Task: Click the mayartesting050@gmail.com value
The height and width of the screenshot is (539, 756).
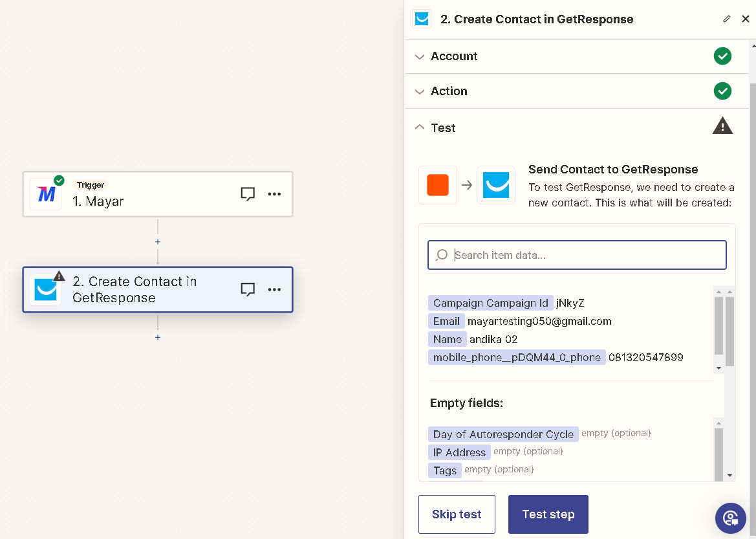Action: coord(539,322)
